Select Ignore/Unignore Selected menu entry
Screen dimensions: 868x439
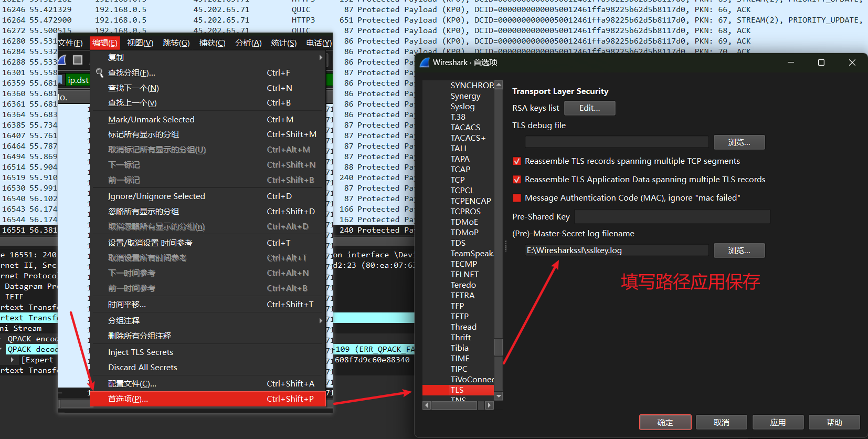(x=208, y=196)
